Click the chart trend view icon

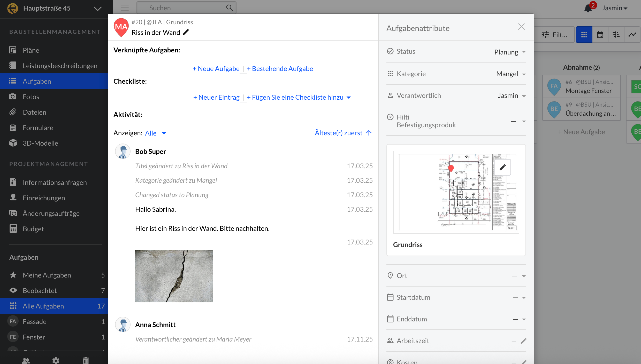click(632, 35)
